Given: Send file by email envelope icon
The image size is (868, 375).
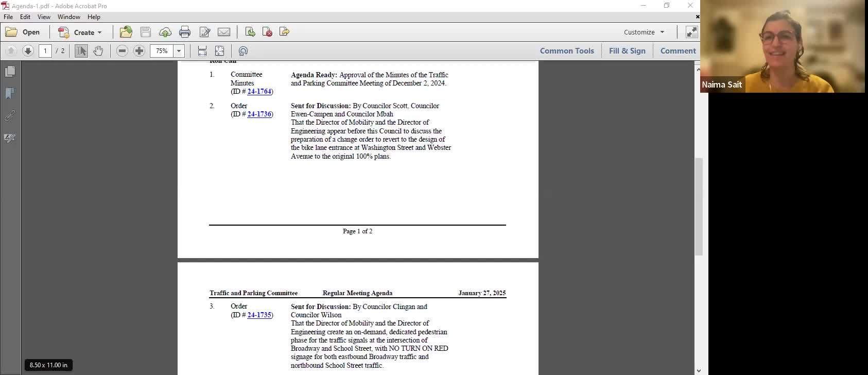Looking at the screenshot, I should coord(224,32).
